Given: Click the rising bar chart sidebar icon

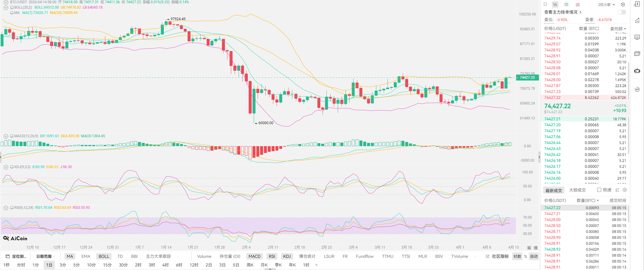Looking at the screenshot, I should pos(637,20).
